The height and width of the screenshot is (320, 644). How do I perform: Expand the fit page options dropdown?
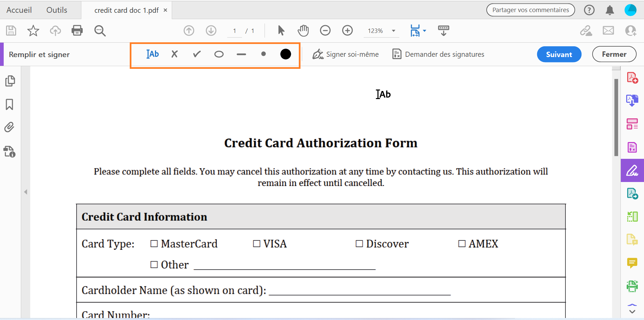click(425, 31)
